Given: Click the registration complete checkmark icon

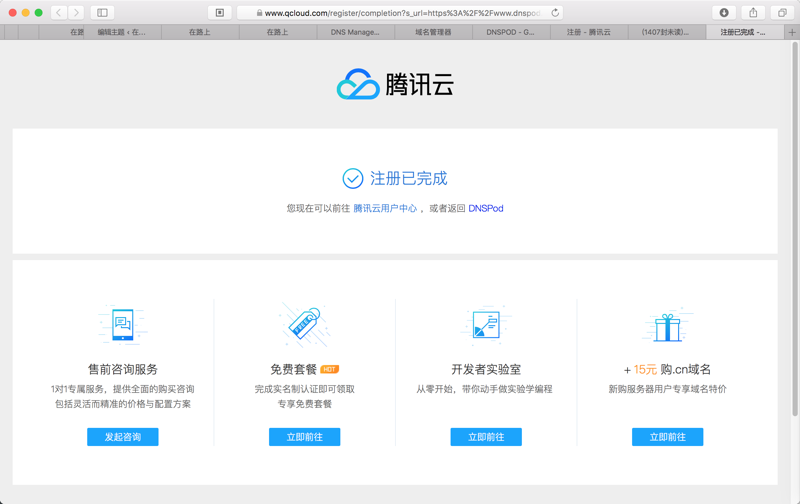Looking at the screenshot, I should pyautogui.click(x=353, y=179).
